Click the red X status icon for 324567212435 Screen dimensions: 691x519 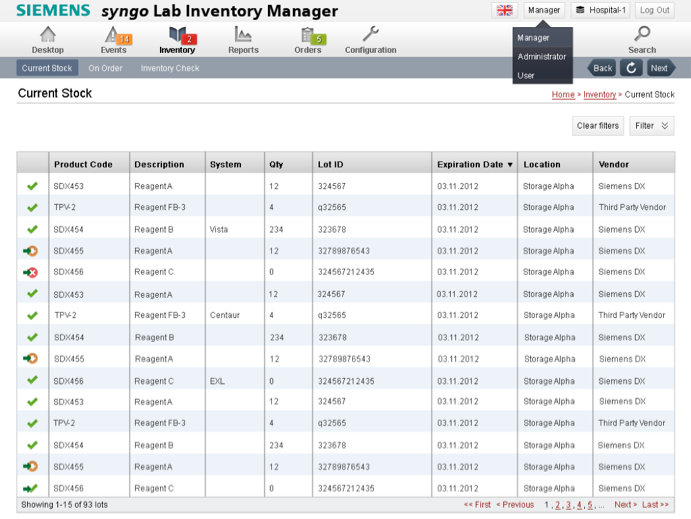pyautogui.click(x=30, y=272)
